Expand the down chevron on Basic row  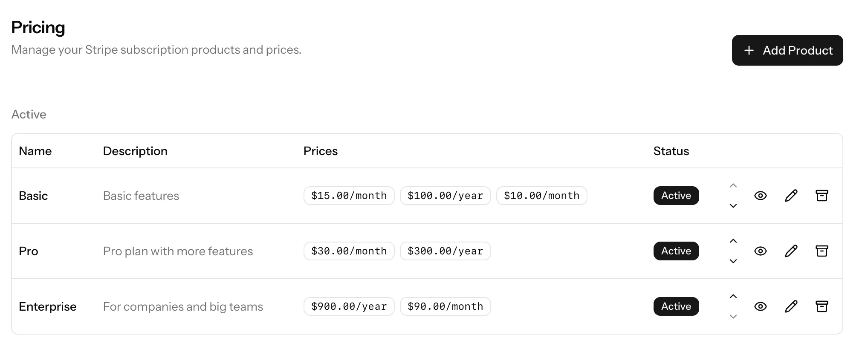click(x=733, y=206)
